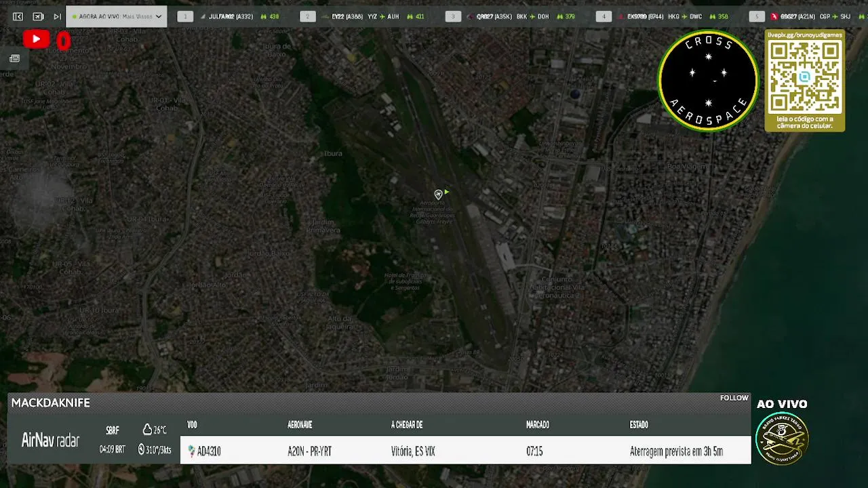Image resolution: width=868 pixels, height=488 pixels.
Task: Click status Aterragem prevista em 3h 5m
Action: pyautogui.click(x=676, y=451)
